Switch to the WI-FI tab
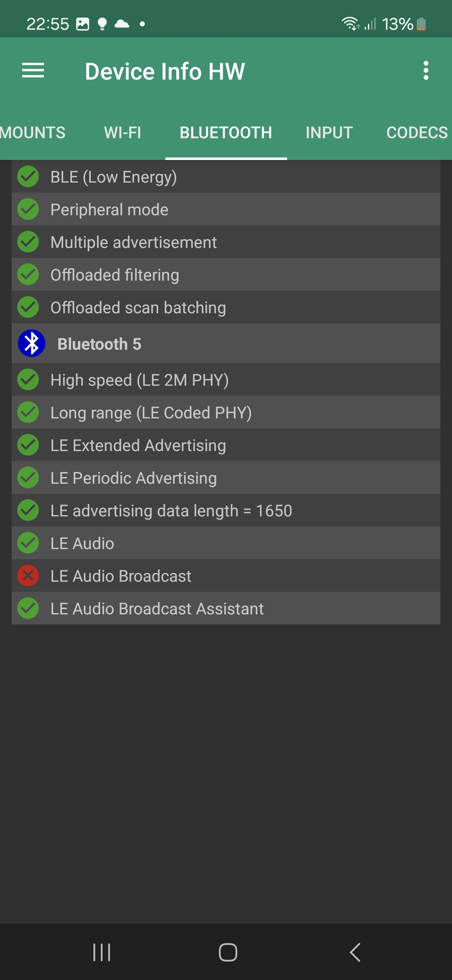 [123, 133]
